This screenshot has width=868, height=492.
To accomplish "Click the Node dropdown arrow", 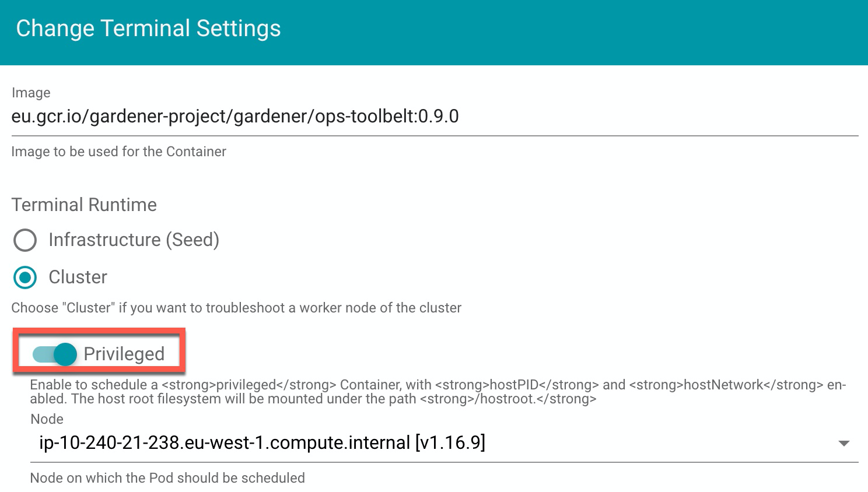I will click(x=843, y=444).
